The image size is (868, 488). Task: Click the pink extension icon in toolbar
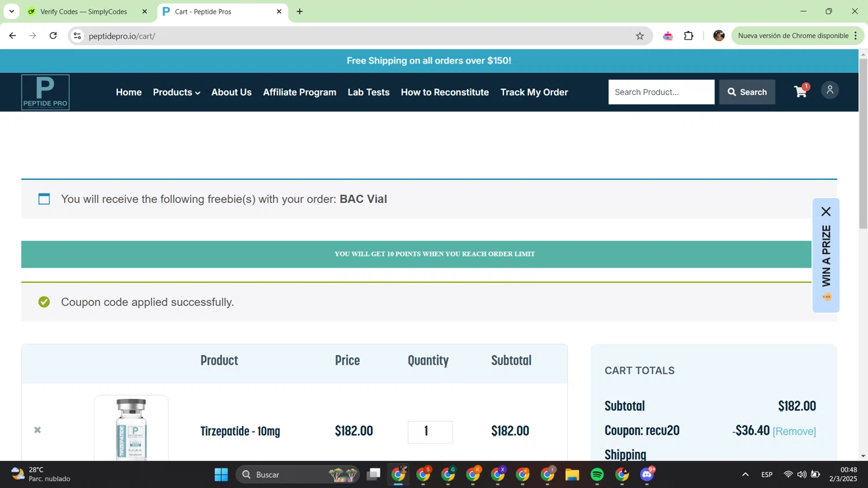pyautogui.click(x=668, y=36)
